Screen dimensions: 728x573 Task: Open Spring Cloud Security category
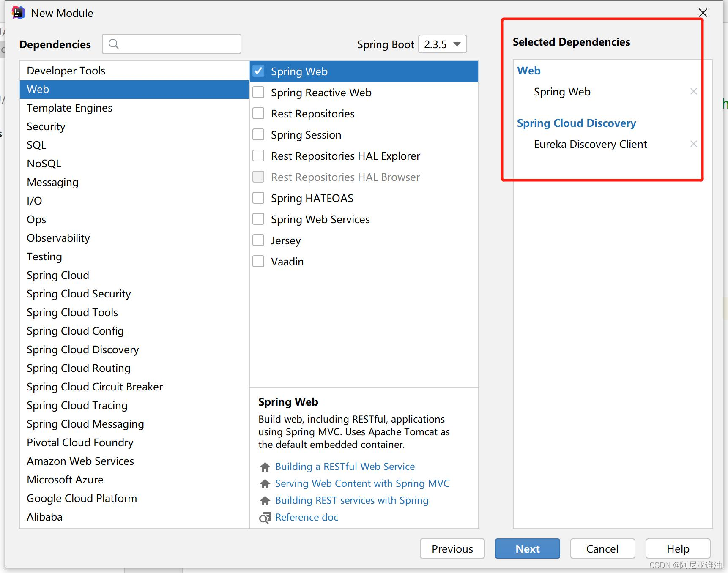[x=134, y=294]
